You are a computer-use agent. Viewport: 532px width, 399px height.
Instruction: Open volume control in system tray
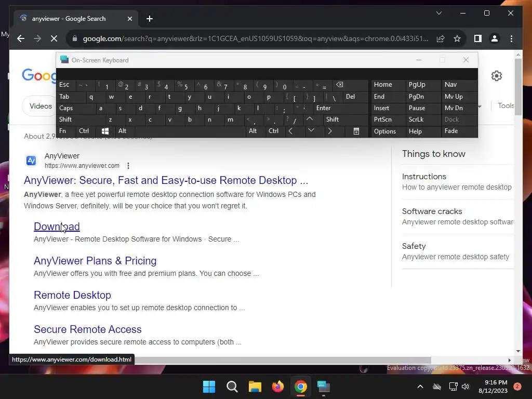465,387
